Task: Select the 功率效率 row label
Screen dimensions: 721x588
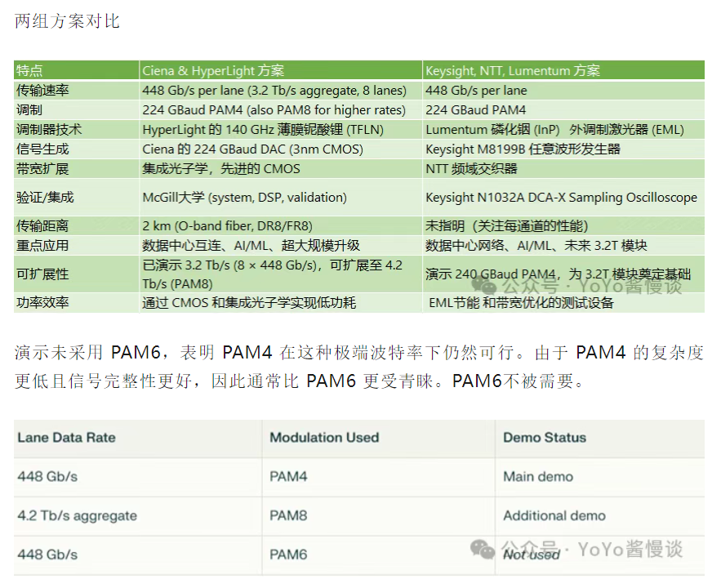Action: coord(42,302)
